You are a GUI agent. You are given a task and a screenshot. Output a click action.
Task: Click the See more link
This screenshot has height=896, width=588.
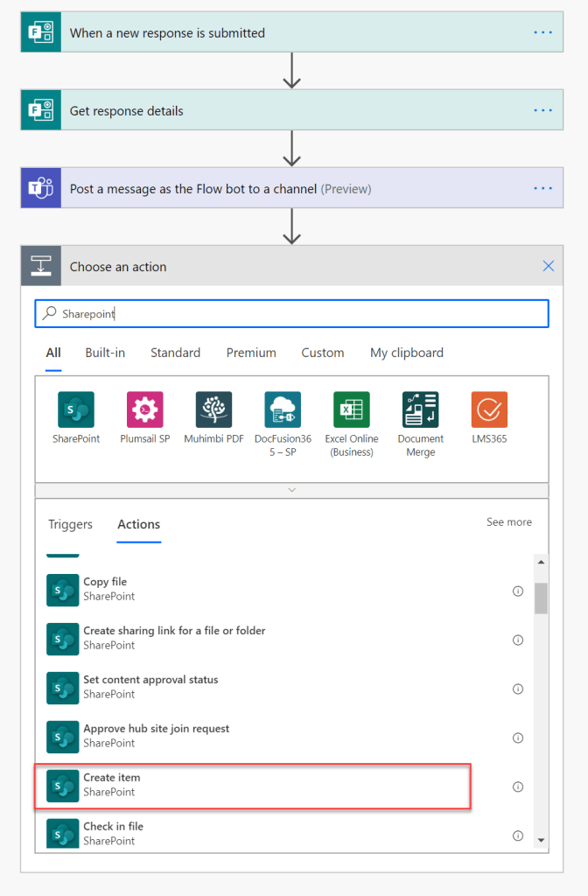coord(508,521)
